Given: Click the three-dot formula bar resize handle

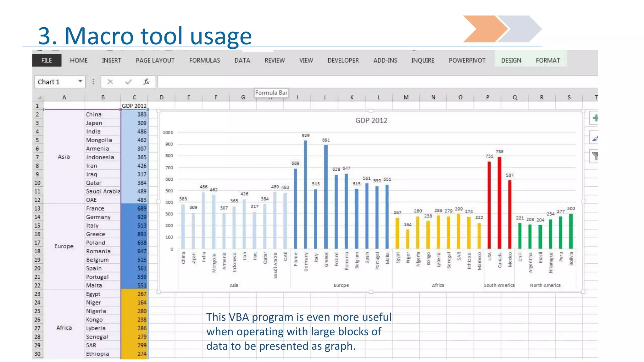Looking at the screenshot, I should tap(93, 82).
